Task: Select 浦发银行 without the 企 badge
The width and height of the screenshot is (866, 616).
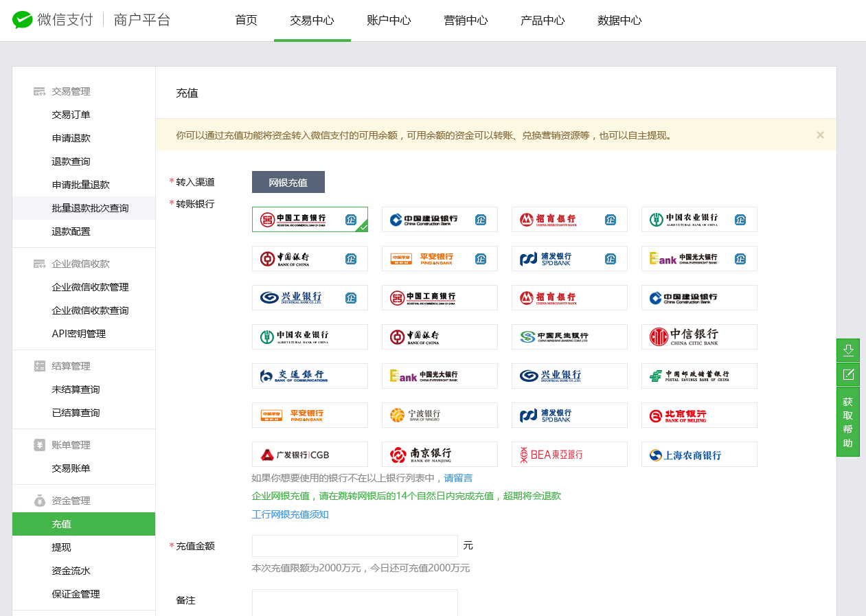Action: 569,415
